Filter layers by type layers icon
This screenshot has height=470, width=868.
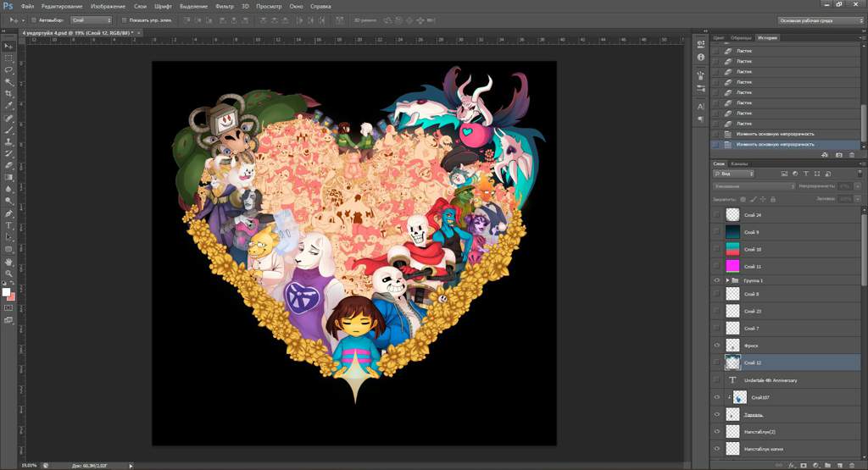pyautogui.click(x=806, y=174)
